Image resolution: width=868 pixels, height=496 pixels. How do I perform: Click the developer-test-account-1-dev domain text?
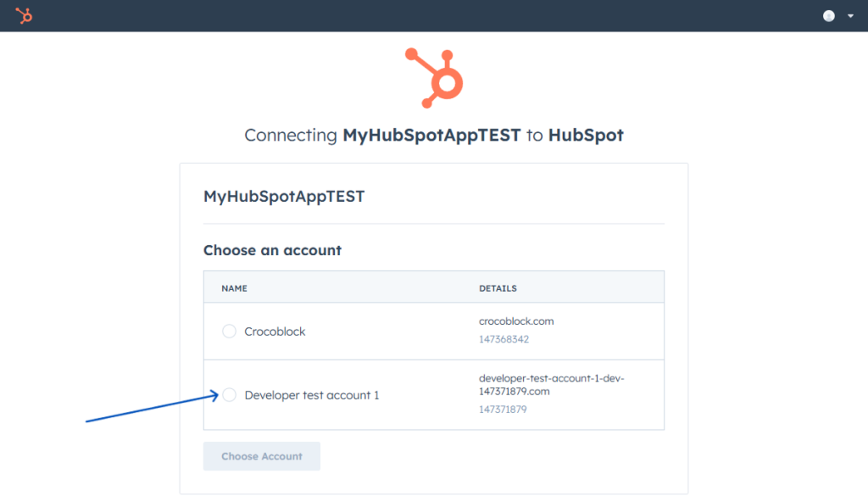tap(551, 383)
